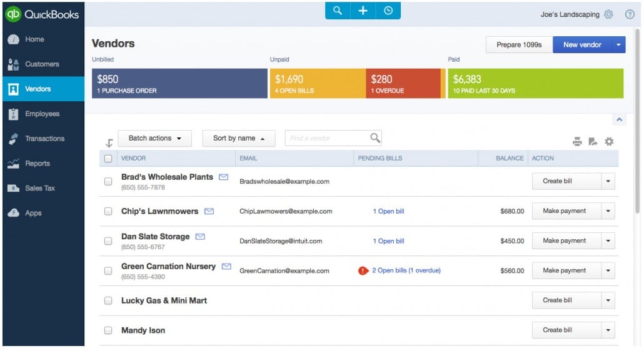Viewport: 644px width, 351px height.
Task: Click the New vendor button
Action: pyautogui.click(x=582, y=45)
